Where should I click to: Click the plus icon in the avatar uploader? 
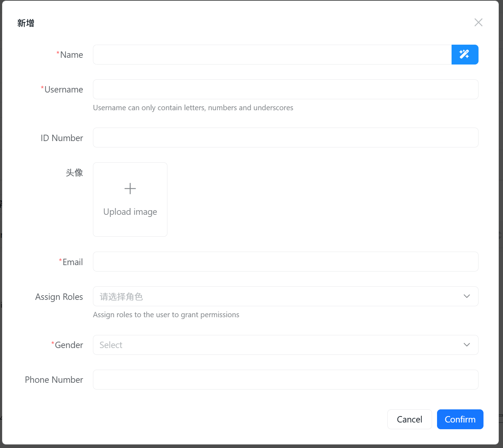pos(130,189)
